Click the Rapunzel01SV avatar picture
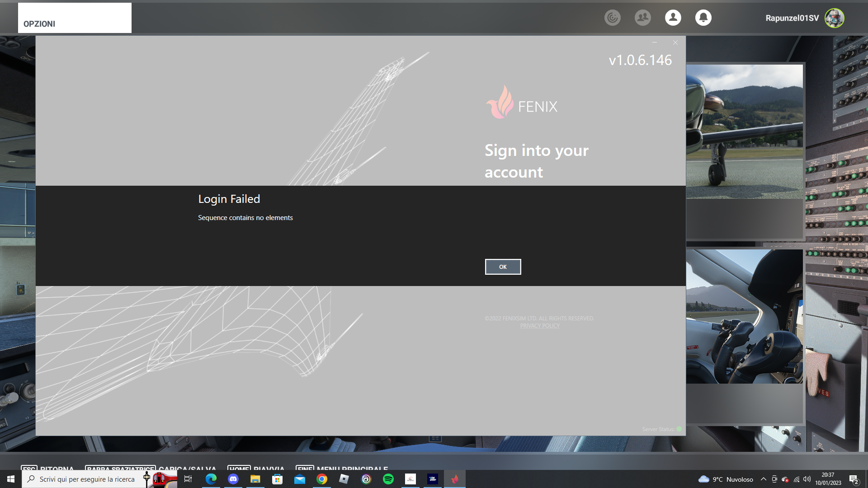The height and width of the screenshot is (488, 868). pyautogui.click(x=835, y=18)
